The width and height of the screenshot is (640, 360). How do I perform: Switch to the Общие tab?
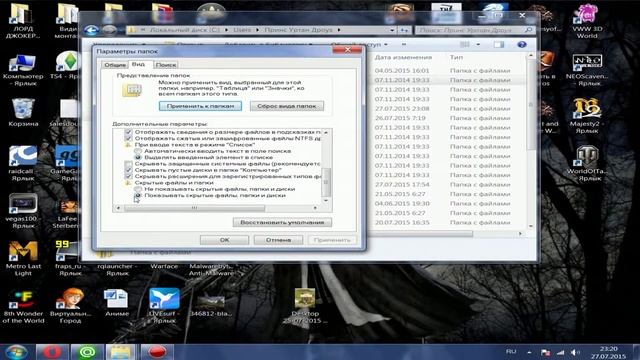point(115,65)
